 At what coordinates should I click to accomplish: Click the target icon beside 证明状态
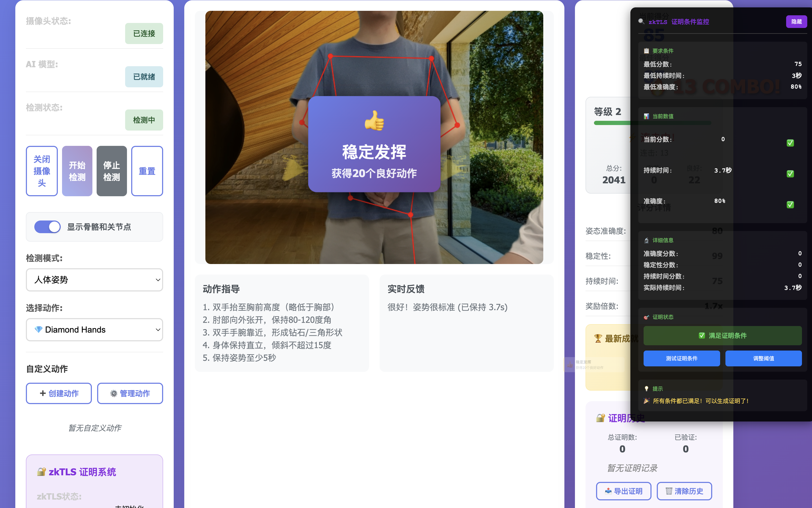[x=646, y=317]
